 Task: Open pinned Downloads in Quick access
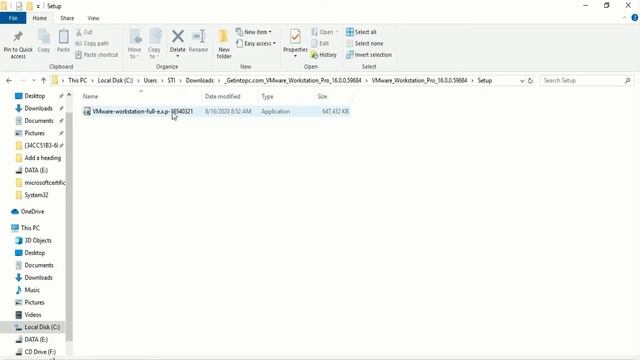coord(38,108)
